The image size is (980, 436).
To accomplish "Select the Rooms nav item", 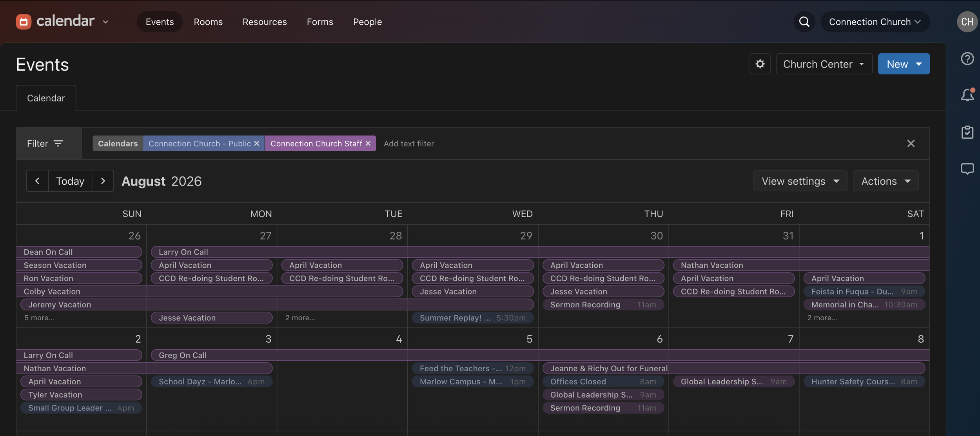I will click(208, 22).
